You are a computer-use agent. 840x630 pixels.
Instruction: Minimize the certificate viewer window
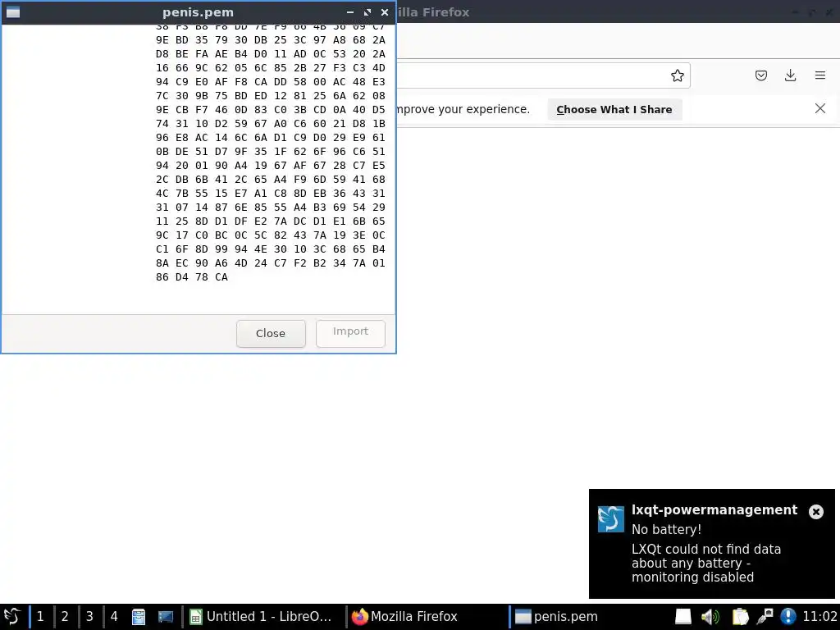tap(349, 12)
